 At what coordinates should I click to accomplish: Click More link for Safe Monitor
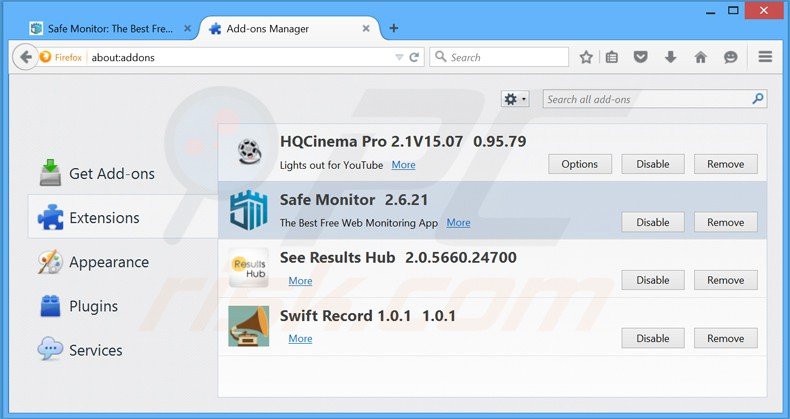coord(458,223)
